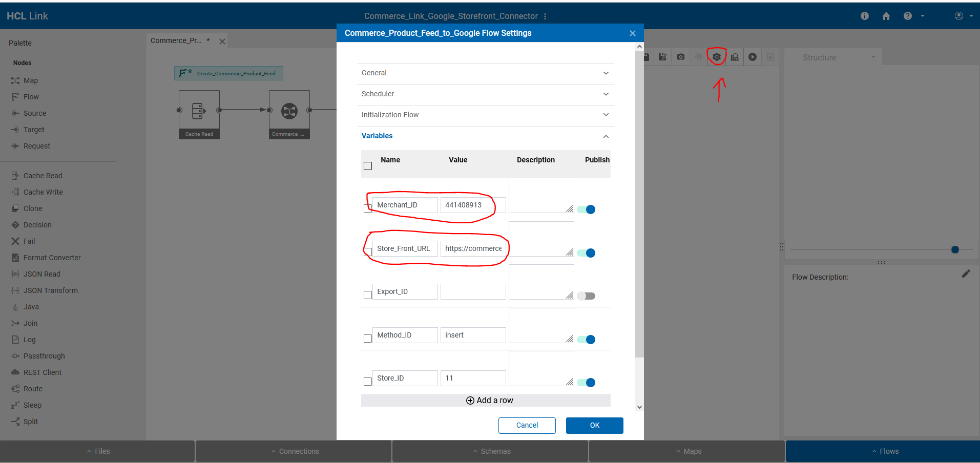
Task: Switch to Commerce_Pr... flow tab
Action: pos(180,40)
